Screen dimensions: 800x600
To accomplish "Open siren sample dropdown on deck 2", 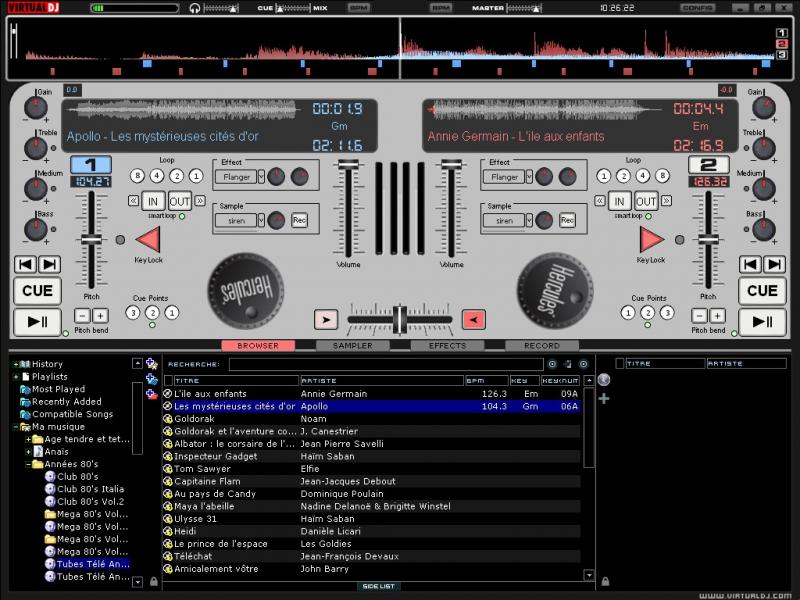I will tap(529, 220).
